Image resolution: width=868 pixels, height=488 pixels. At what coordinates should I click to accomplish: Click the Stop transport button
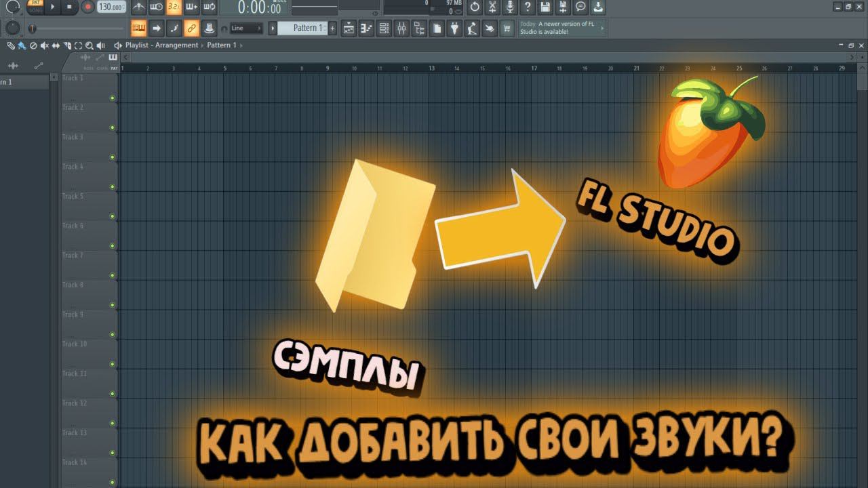pos(69,7)
